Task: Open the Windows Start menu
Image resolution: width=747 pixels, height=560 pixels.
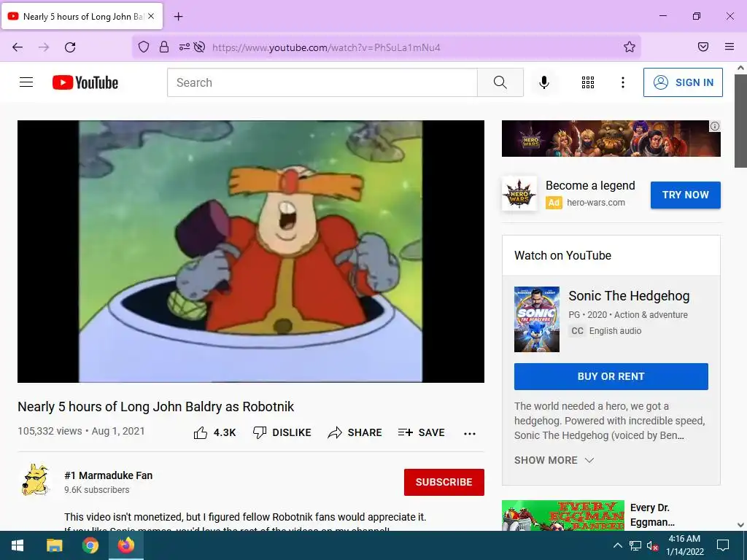Action: click(x=18, y=545)
